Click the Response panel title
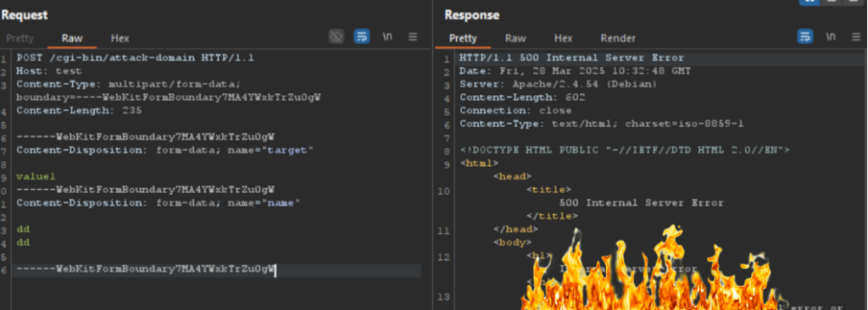Screen dimensions: 868x310 click(472, 15)
